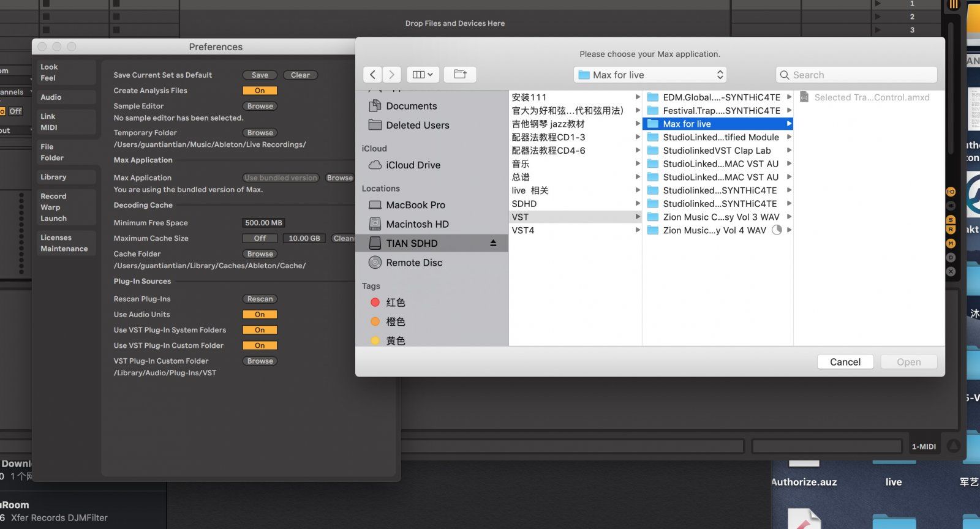Toggle Maximum Cache Size Off switch
This screenshot has width=980, height=529.
pos(260,238)
